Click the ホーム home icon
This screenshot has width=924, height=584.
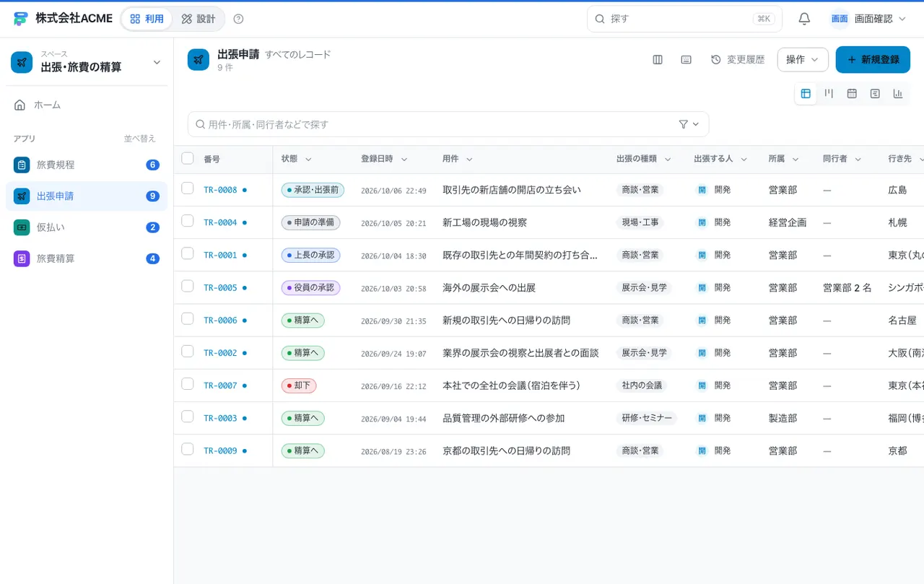(20, 105)
